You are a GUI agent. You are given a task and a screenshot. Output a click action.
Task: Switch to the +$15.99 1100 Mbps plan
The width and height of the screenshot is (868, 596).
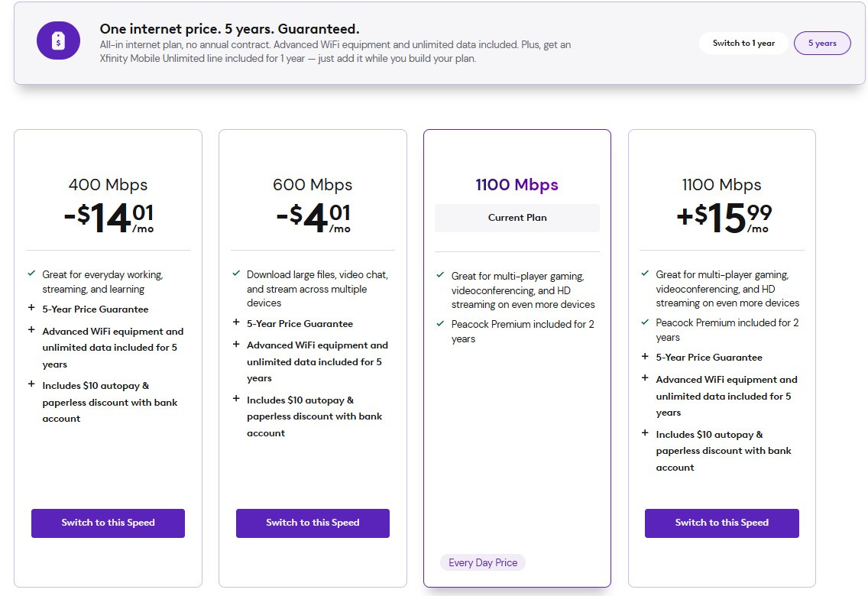[x=722, y=523]
